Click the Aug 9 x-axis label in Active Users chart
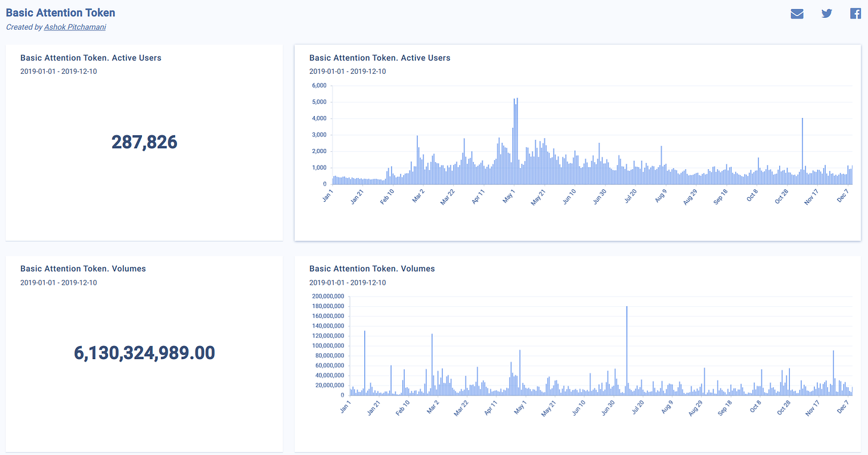Viewport: 868px width, 455px height. click(660, 197)
